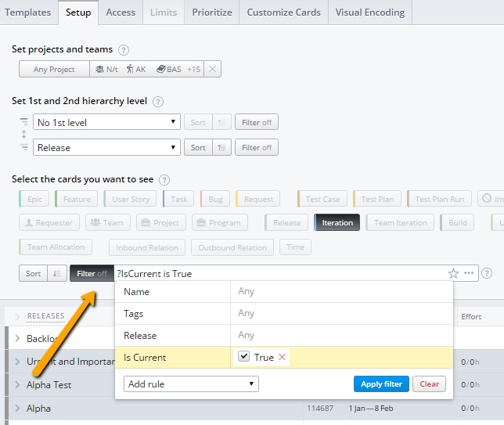Toggle sort direction for Release level

pos(221,147)
